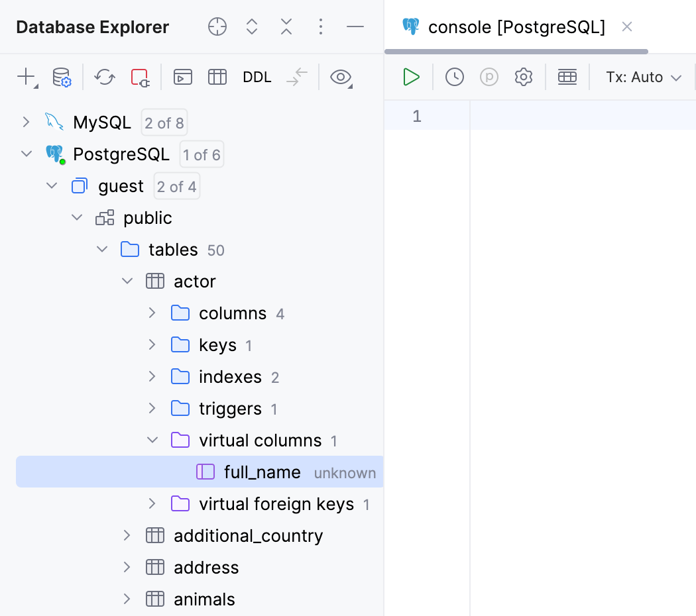Open the DDL view for the selected object
Viewport: 696px width, 616px height.
[x=257, y=77]
